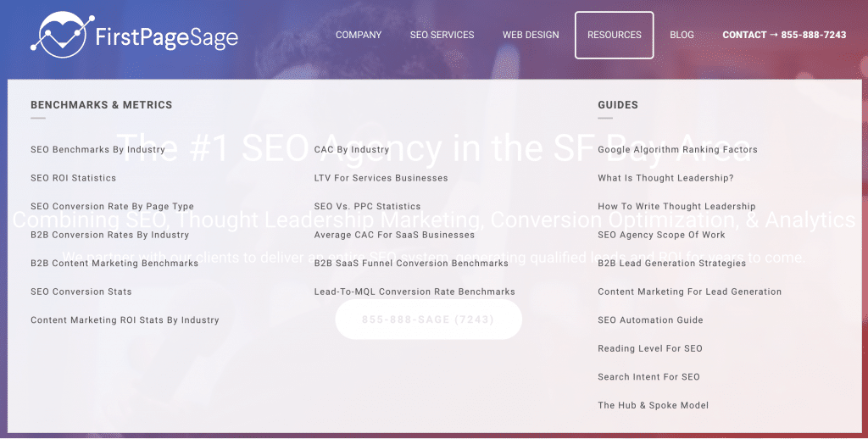The width and height of the screenshot is (868, 439).
Task: Open SEO Benchmarks By Industry link
Action: click(97, 150)
